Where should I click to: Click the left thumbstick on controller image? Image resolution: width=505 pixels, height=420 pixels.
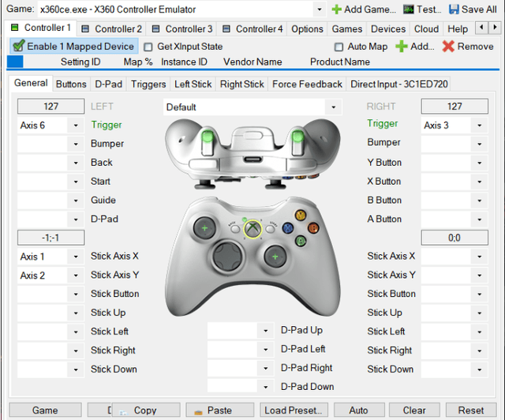tap(204, 228)
